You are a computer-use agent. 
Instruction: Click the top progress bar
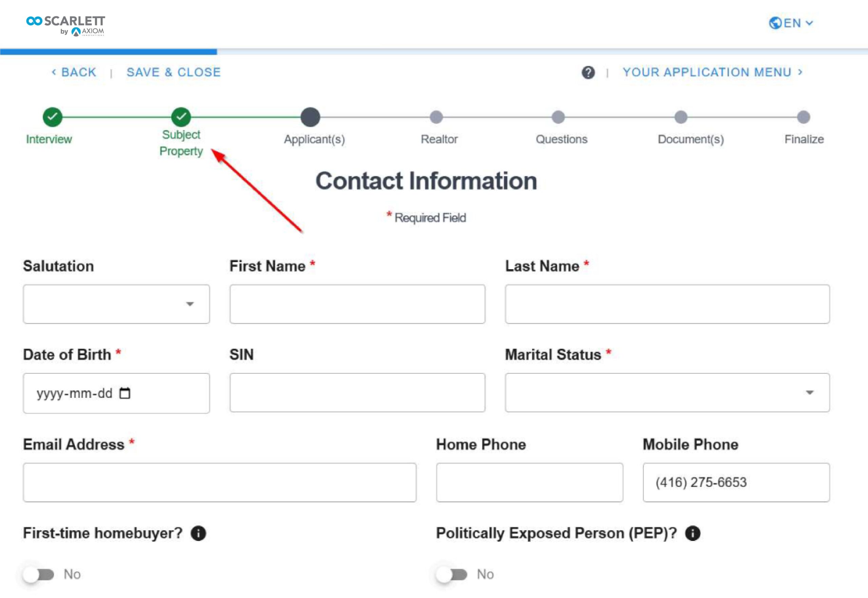point(434,52)
